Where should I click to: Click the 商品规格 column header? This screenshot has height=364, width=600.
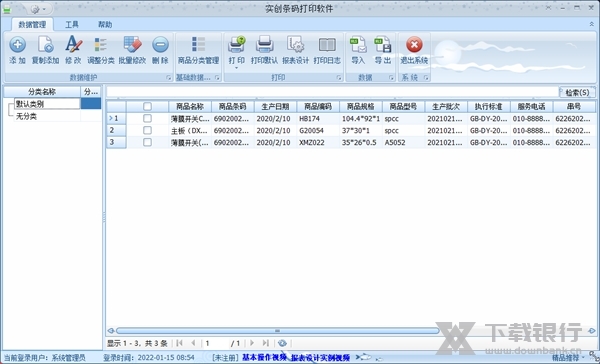click(361, 106)
